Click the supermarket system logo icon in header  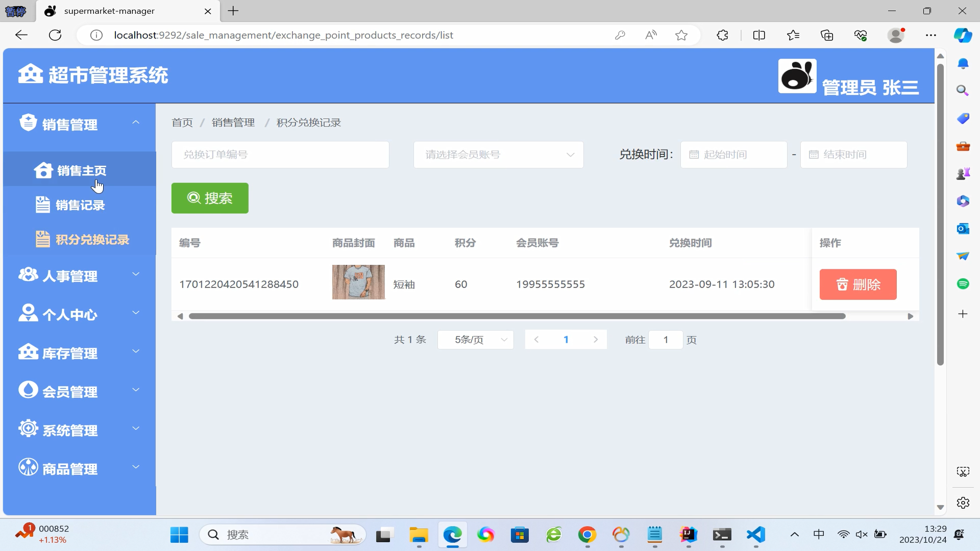(30, 74)
